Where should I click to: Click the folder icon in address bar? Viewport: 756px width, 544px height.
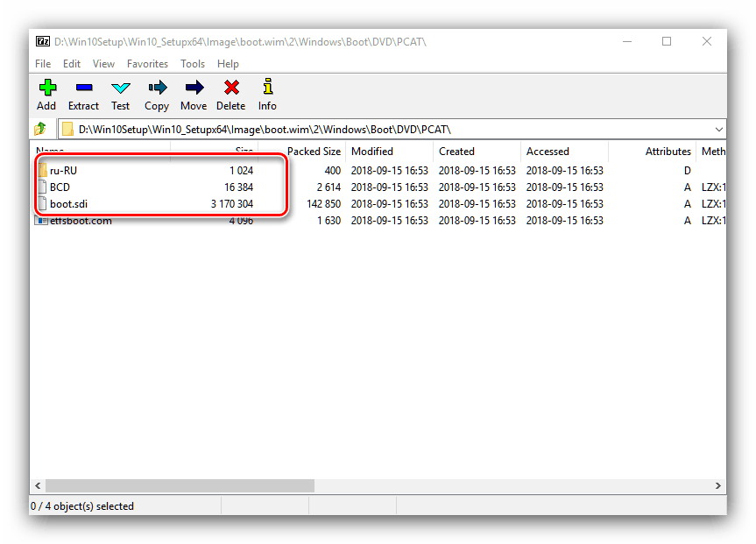pyautogui.click(x=68, y=130)
